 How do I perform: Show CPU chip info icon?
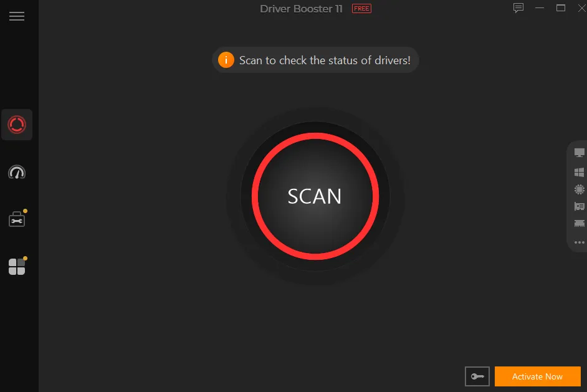pos(579,189)
